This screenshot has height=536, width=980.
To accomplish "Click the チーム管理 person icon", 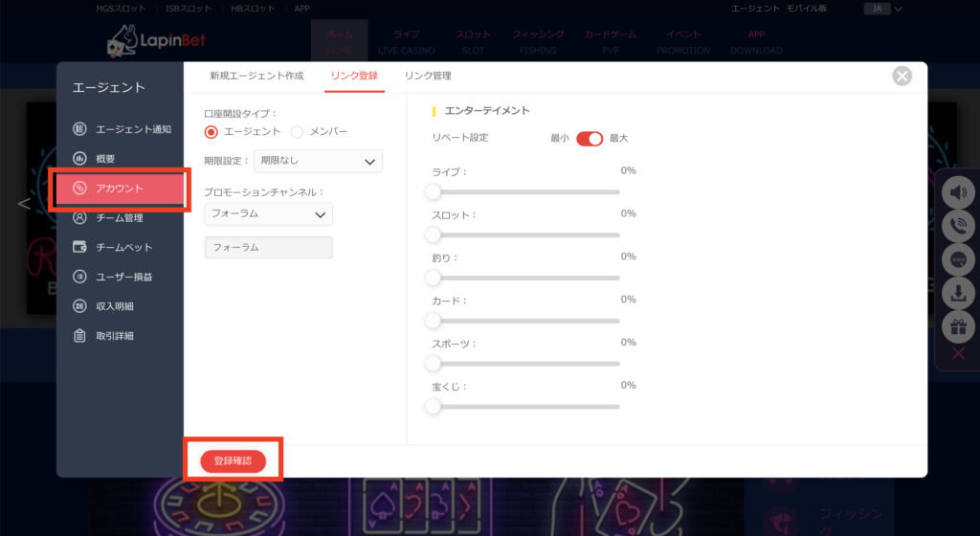I will [x=79, y=217].
